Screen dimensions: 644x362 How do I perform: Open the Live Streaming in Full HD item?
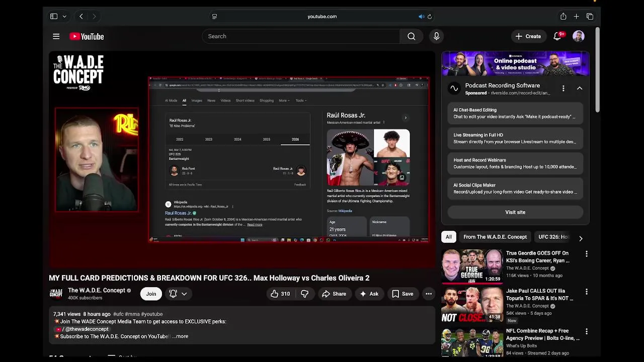coord(515,138)
